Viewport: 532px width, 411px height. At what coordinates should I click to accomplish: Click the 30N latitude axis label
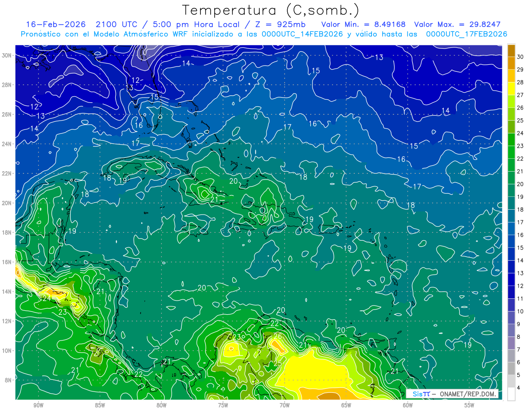(8, 55)
